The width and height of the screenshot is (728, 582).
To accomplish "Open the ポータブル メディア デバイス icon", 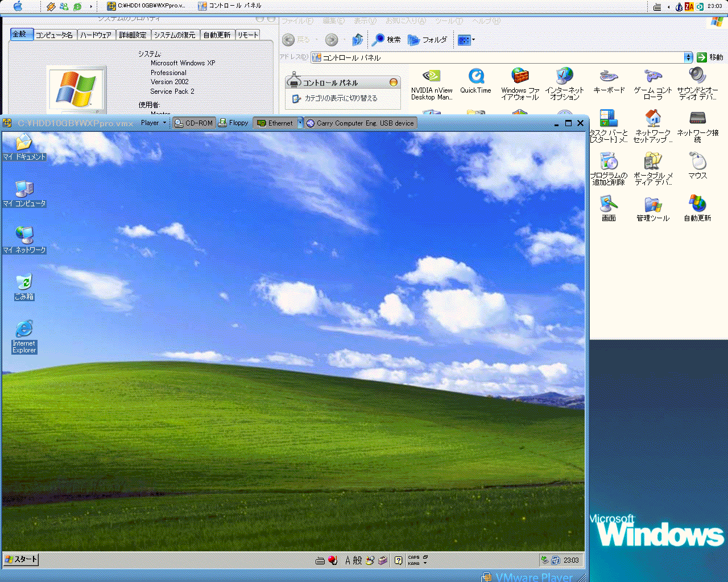I will [653, 169].
